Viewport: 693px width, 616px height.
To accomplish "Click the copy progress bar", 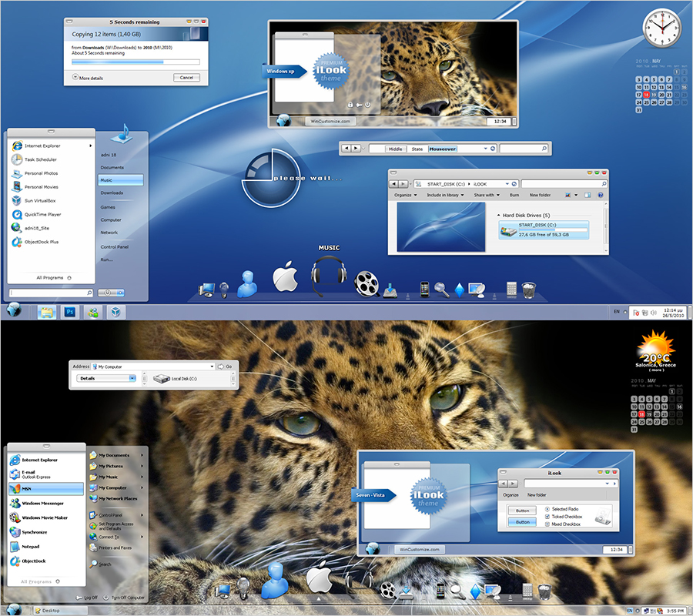I will point(136,62).
